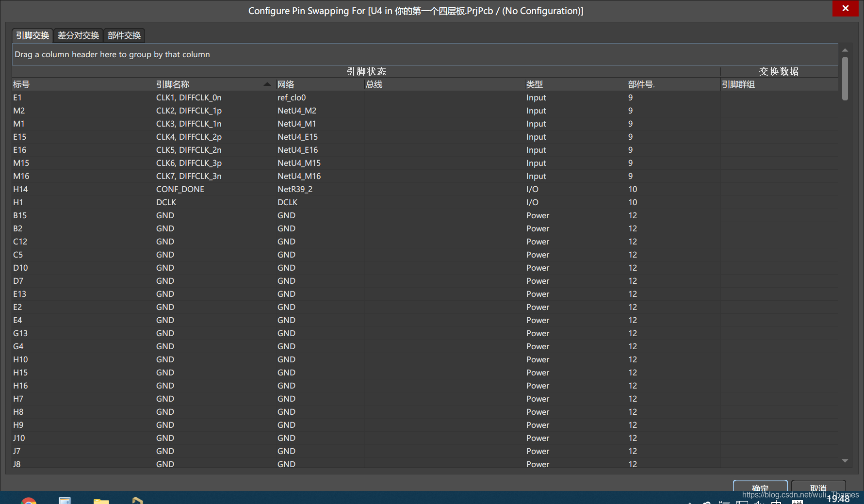Click the scrollbar down arrow
Image resolution: width=864 pixels, height=504 pixels.
[x=845, y=461]
